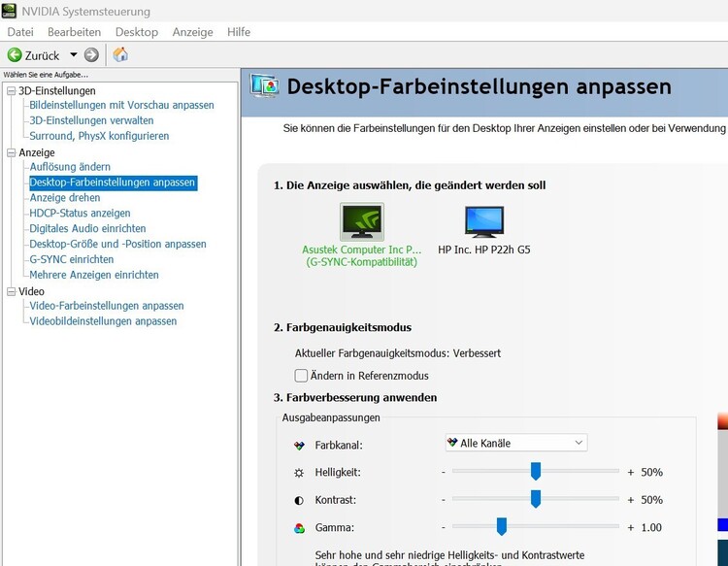Click the 3D-Einstellungen category label

pyautogui.click(x=57, y=91)
